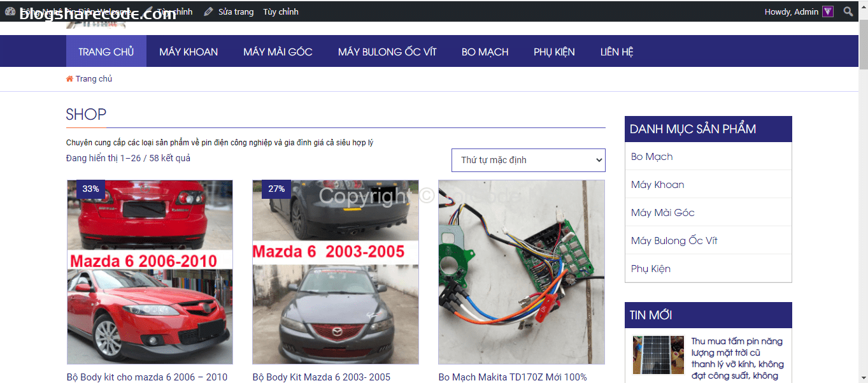The width and height of the screenshot is (868, 383).
Task: Open the solar panel news article link
Action: click(737, 359)
